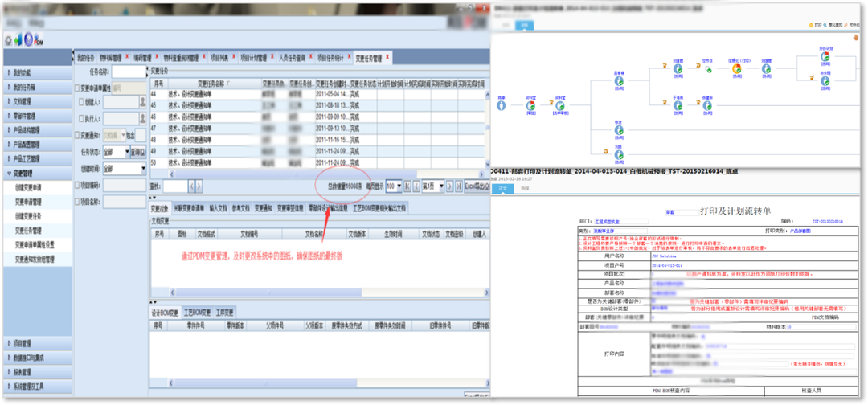The height and width of the screenshot is (405, 868).
Task: Close the 变更任务管理 tab with red X
Action: [388, 58]
